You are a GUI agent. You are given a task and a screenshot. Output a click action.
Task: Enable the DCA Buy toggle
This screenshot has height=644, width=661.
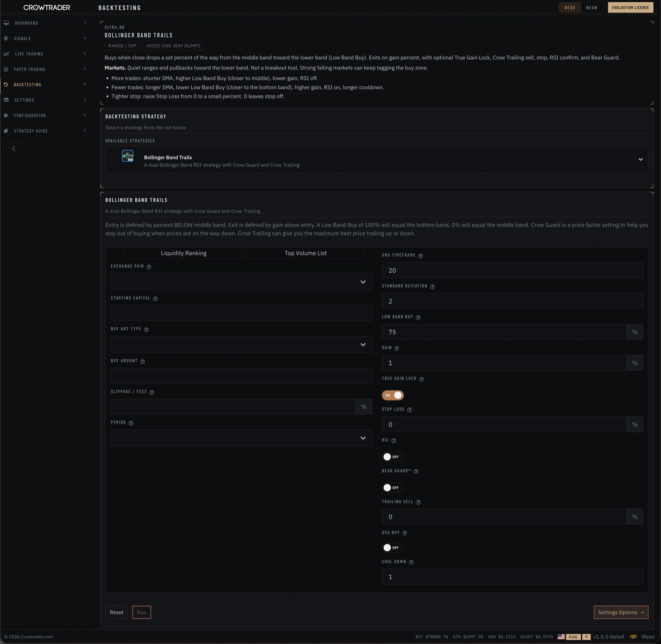(393, 548)
